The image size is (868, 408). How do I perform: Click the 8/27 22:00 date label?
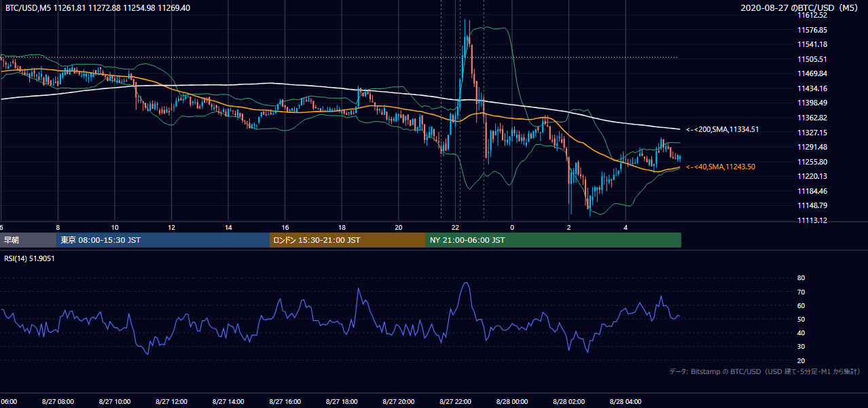[456, 402]
